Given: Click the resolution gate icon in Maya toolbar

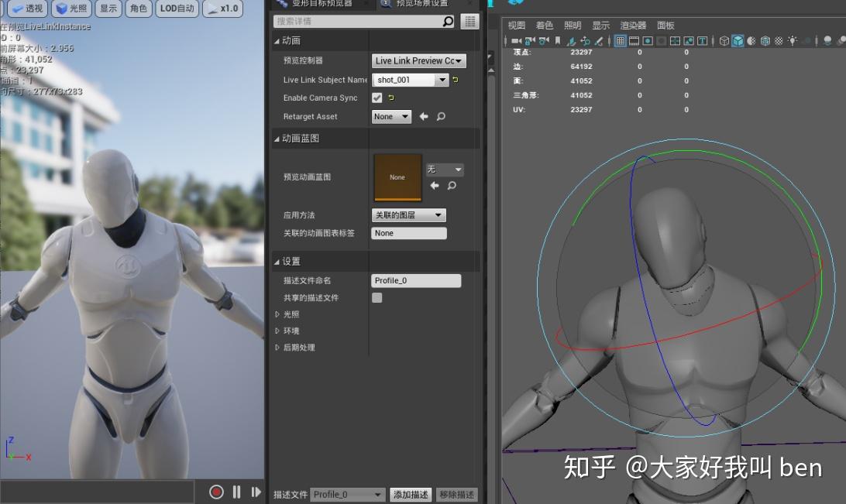Looking at the screenshot, I should pyautogui.click(x=647, y=41).
